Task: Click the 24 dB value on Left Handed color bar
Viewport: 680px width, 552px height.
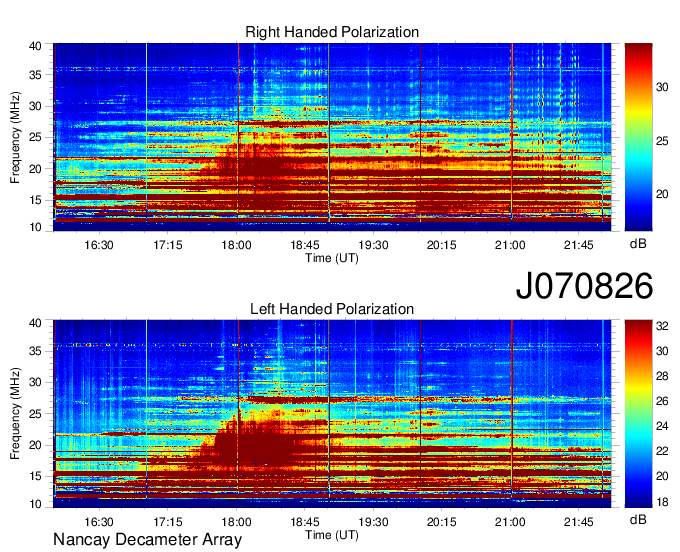Action: click(662, 426)
